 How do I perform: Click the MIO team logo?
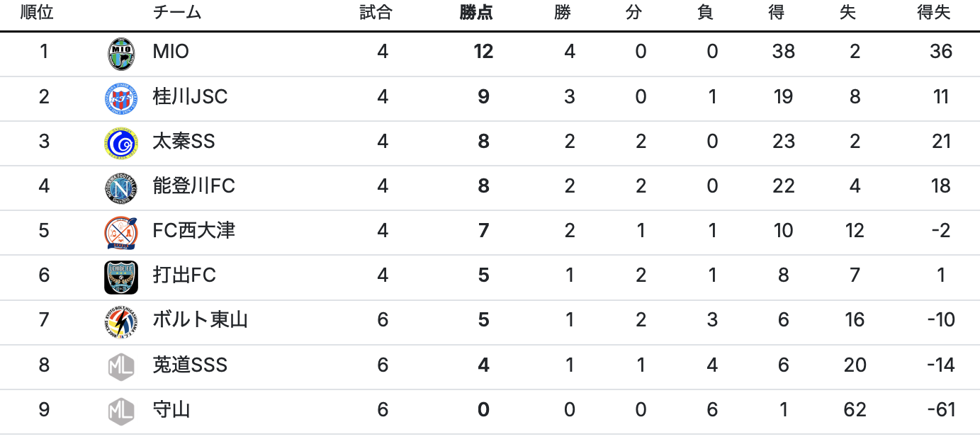[120, 53]
